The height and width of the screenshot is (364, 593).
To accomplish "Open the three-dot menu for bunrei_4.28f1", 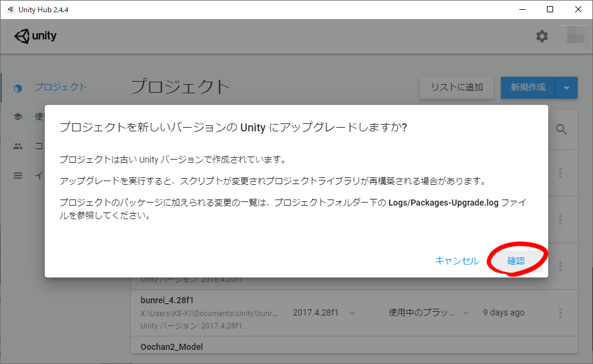I will click(x=560, y=313).
